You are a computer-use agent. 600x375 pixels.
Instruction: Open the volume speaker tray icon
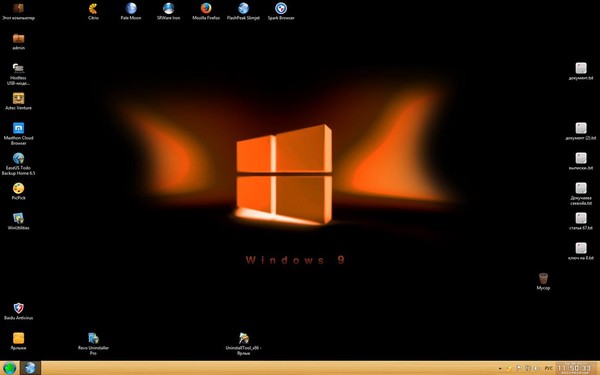point(536,368)
